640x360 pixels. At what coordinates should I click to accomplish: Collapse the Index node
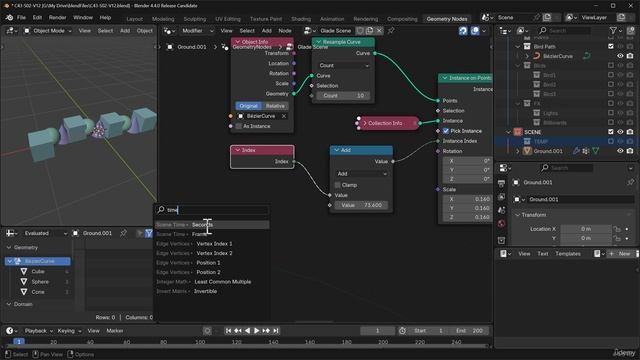coord(237,150)
